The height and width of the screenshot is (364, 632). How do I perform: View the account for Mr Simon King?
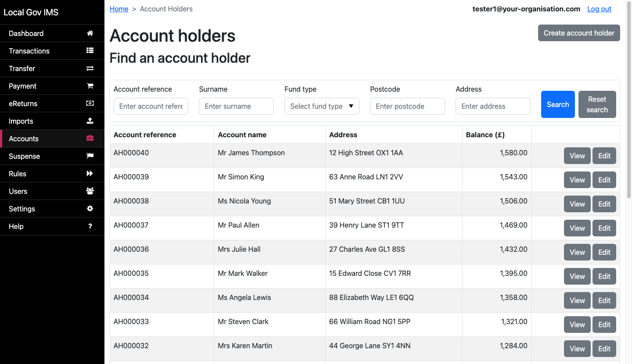(577, 180)
